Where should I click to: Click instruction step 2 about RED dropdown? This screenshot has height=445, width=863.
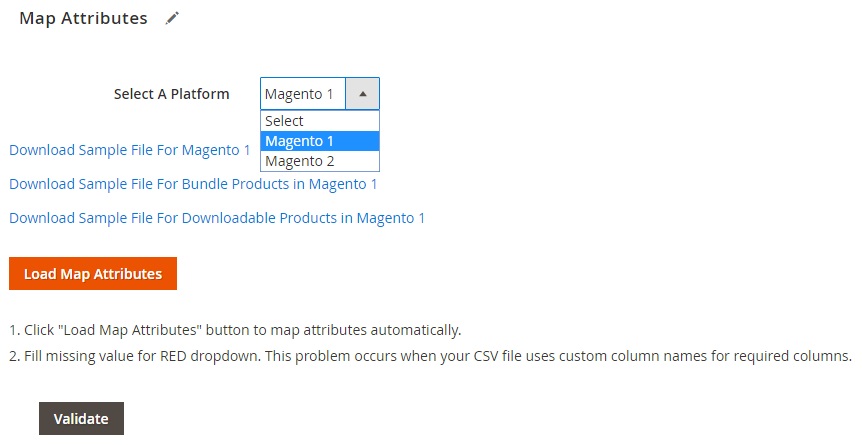[430, 356]
